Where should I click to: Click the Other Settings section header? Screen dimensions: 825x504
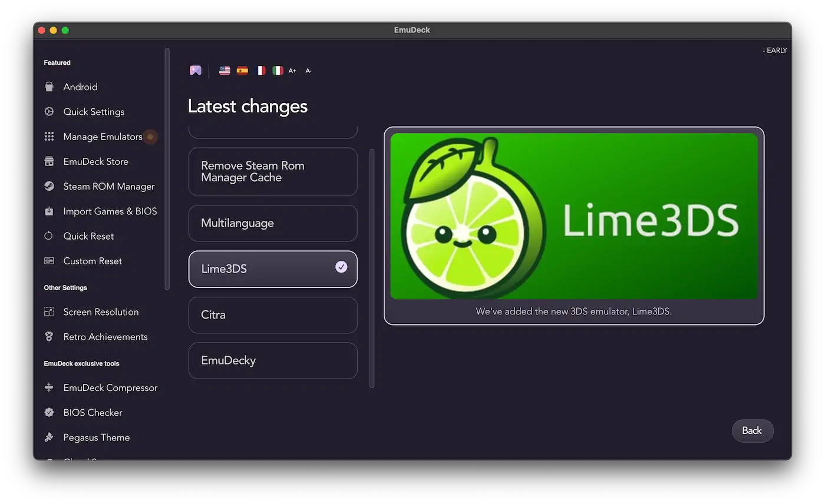coord(65,288)
